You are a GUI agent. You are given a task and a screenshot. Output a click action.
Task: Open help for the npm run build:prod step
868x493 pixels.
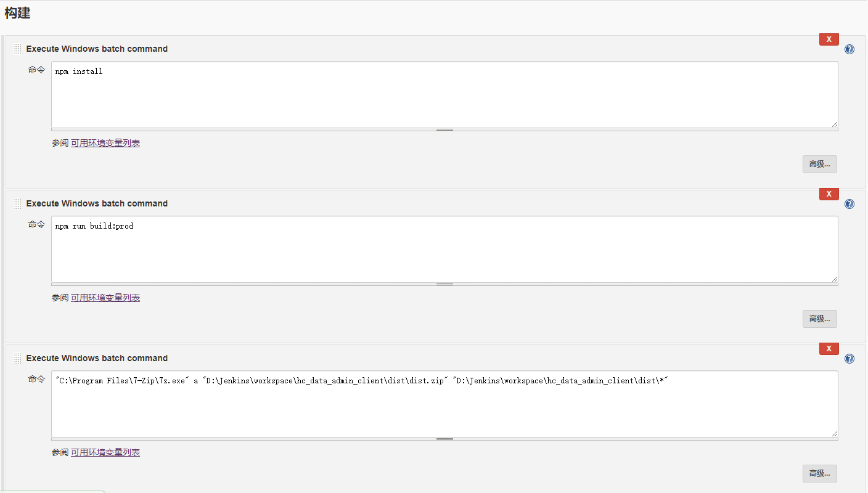[x=850, y=204]
